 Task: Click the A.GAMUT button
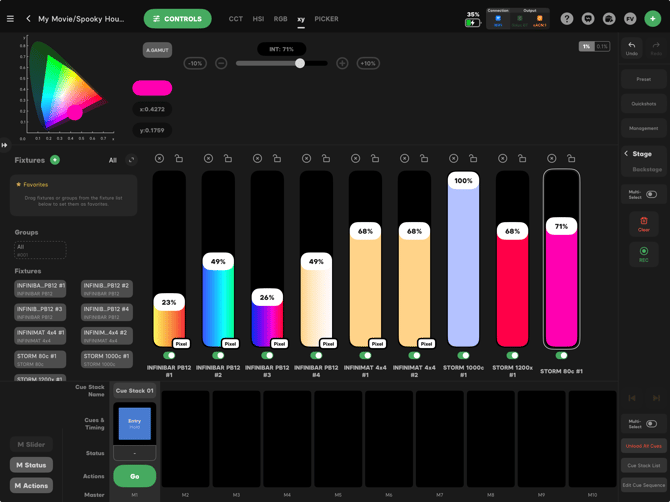click(157, 50)
